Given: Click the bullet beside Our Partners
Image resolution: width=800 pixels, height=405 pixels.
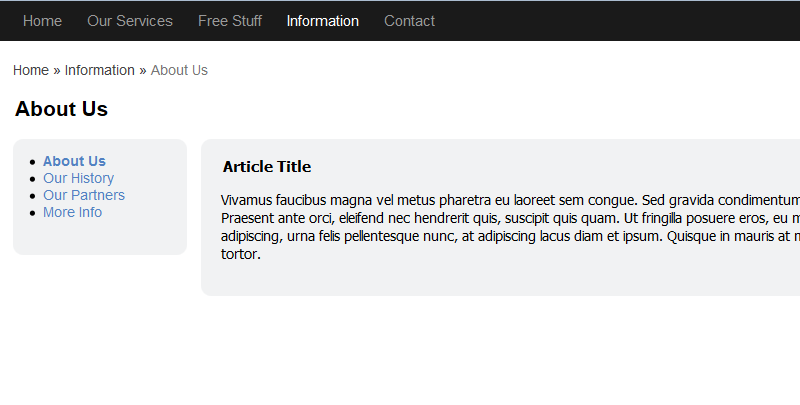Looking at the screenshot, I should [33, 196].
